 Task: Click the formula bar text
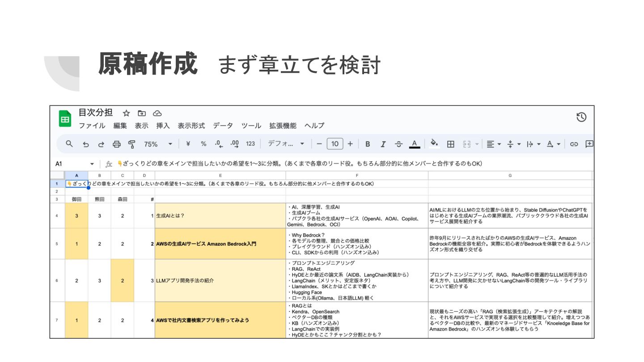point(300,164)
